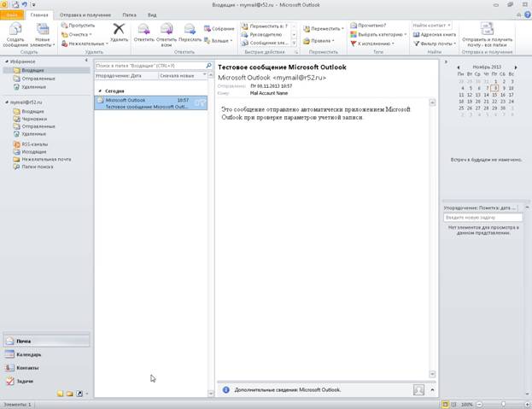Click Send/Receive All Folders button
The height and width of the screenshot is (409, 532).
(x=487, y=35)
